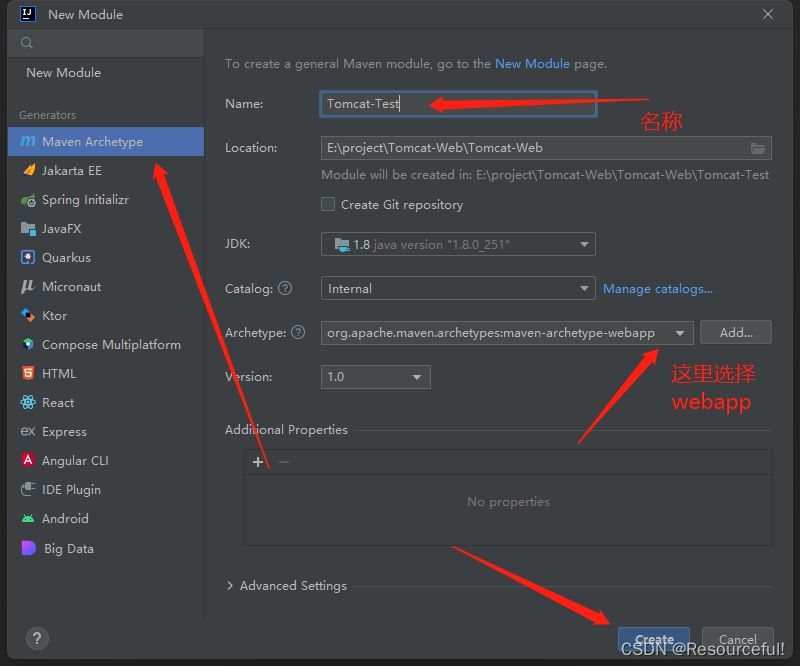Open dialog help button
This screenshot has height=666, width=800.
pyautogui.click(x=37, y=638)
